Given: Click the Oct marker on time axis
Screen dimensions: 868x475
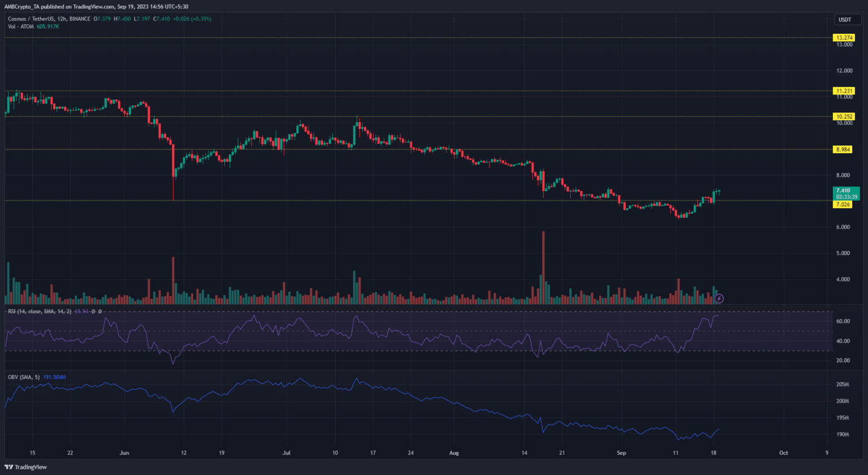Looking at the screenshot, I should pos(783,453).
